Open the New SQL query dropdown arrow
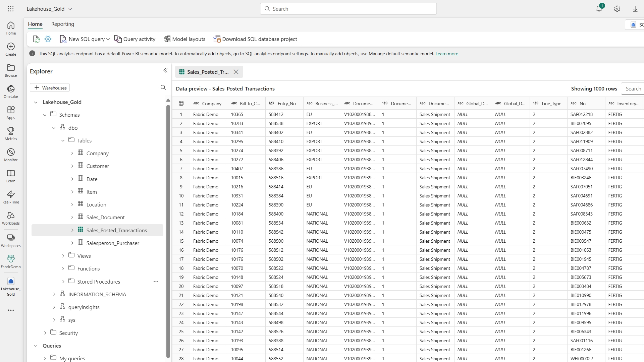This screenshot has width=644, height=362. (108, 39)
